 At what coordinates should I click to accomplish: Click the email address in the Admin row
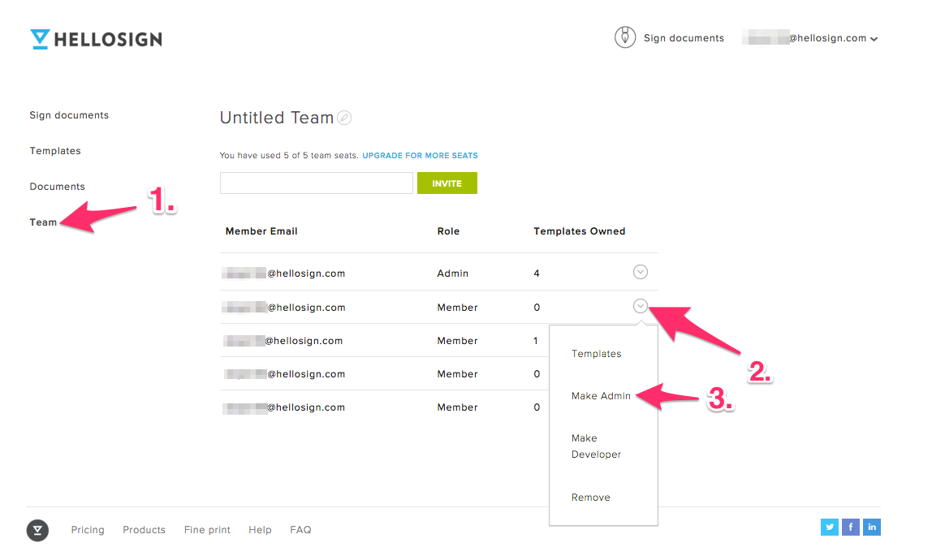click(283, 274)
